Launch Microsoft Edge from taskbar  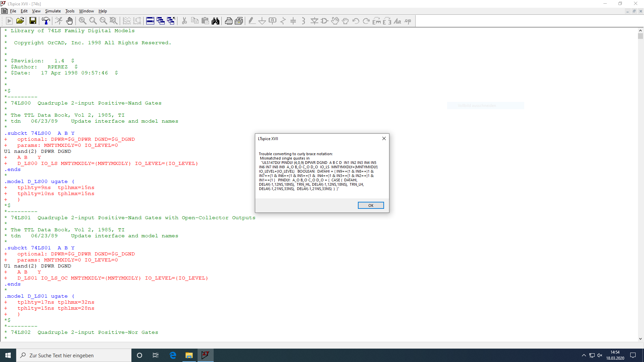click(173, 355)
